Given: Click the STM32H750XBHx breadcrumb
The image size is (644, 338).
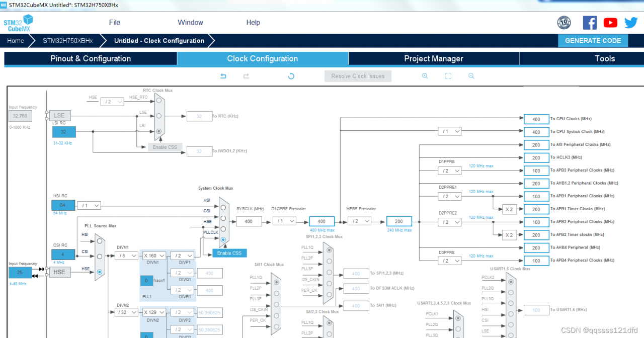Looking at the screenshot, I should tap(68, 41).
